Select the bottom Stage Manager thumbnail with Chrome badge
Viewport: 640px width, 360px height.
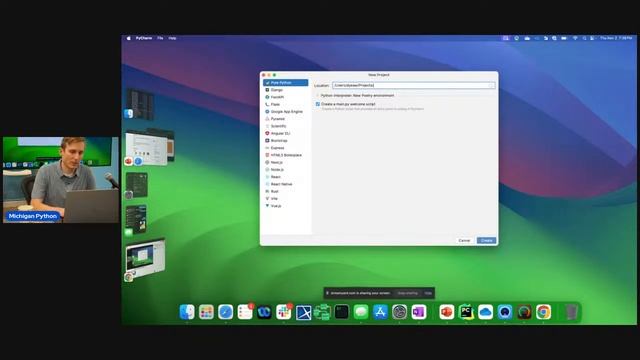[145, 258]
